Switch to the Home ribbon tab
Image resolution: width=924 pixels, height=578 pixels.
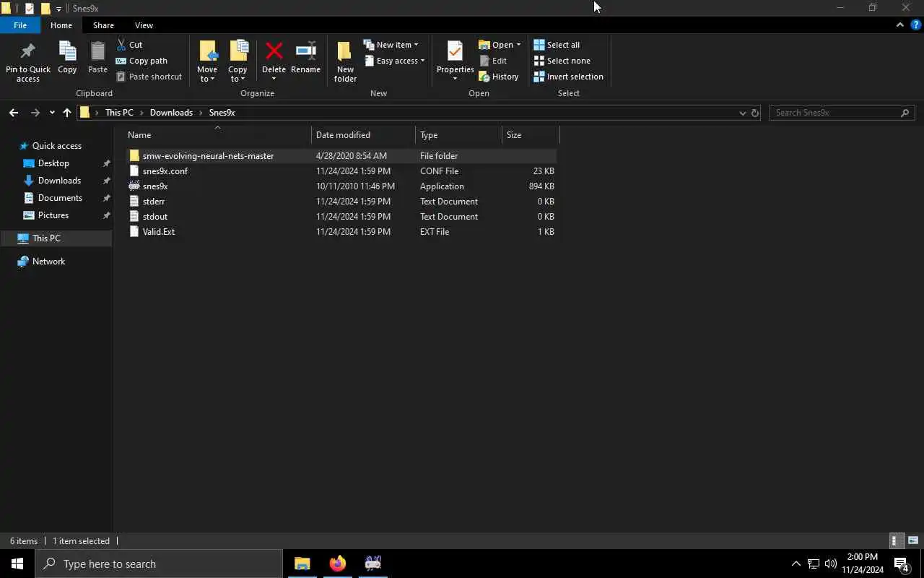tap(61, 25)
